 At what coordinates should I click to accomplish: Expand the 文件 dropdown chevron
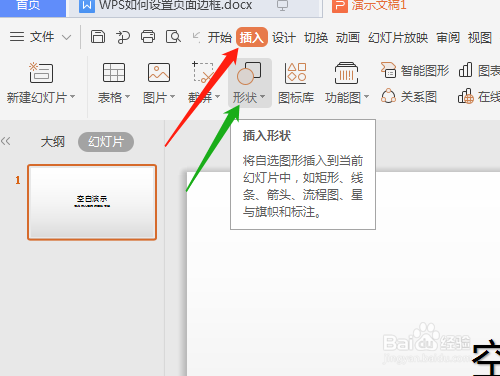67,37
